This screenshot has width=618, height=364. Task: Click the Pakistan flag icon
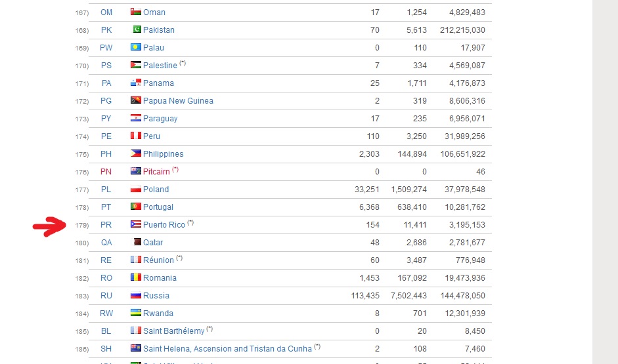(137, 30)
